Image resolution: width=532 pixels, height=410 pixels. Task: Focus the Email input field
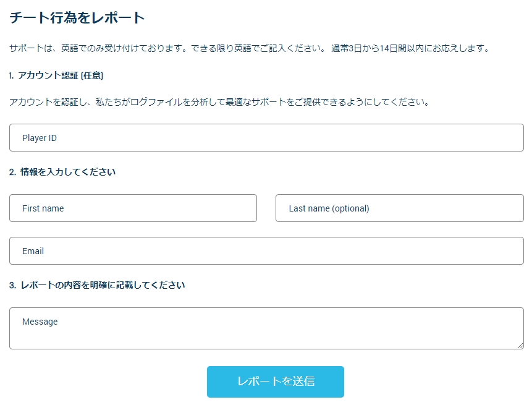[x=266, y=251]
